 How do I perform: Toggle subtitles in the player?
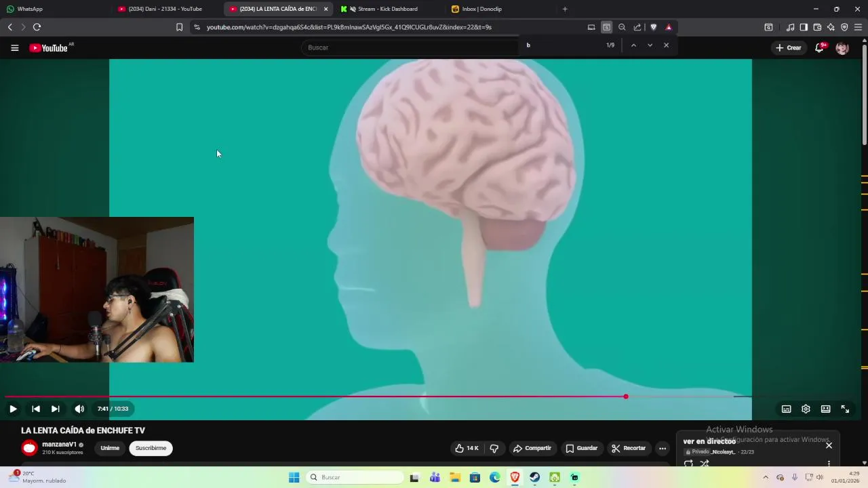click(786, 409)
